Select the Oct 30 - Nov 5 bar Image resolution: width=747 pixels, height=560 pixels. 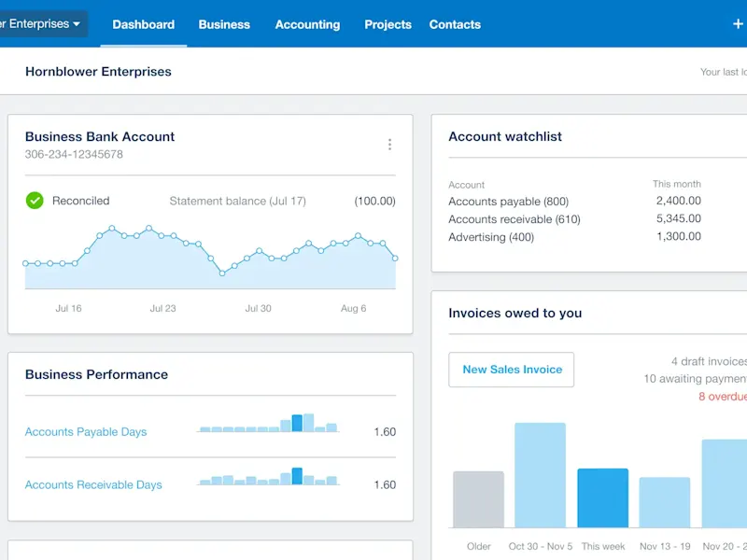tap(540, 476)
